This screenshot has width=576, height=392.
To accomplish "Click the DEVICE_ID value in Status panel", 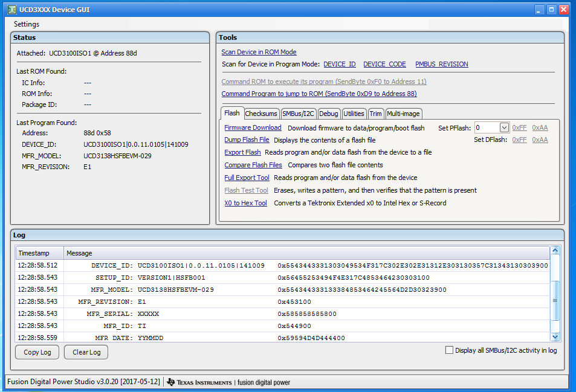I will (135, 144).
